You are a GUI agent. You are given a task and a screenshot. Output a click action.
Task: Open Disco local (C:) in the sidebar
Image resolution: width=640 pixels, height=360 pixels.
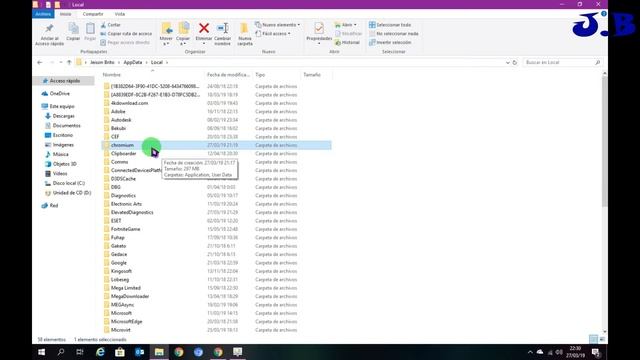69,183
